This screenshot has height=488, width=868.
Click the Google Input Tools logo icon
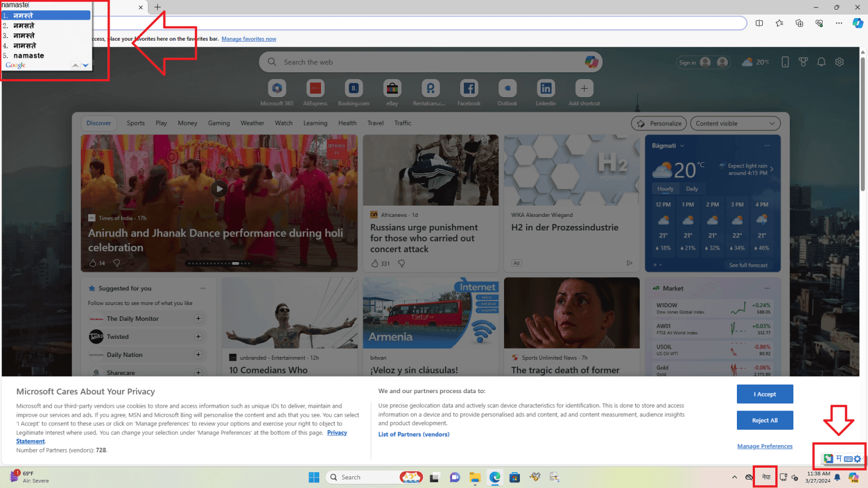pyautogui.click(x=828, y=458)
